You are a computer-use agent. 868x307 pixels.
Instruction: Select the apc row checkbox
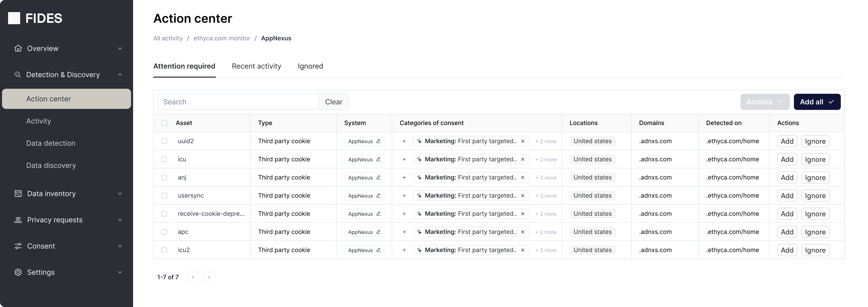(x=164, y=232)
